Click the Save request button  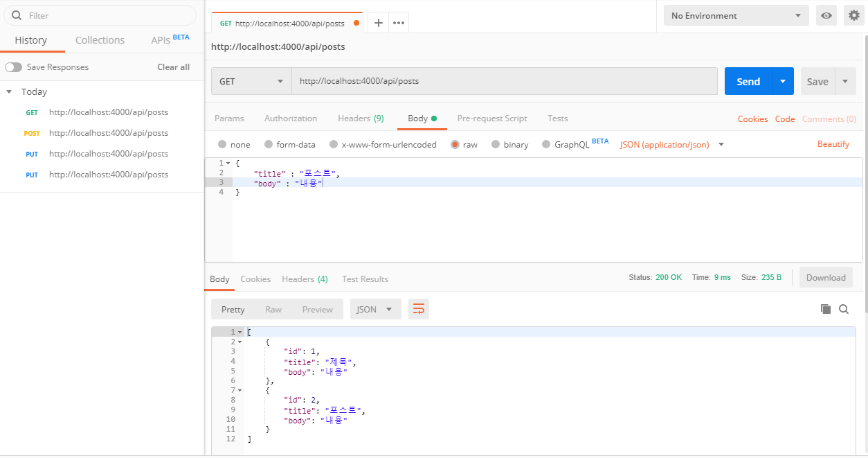coord(817,81)
